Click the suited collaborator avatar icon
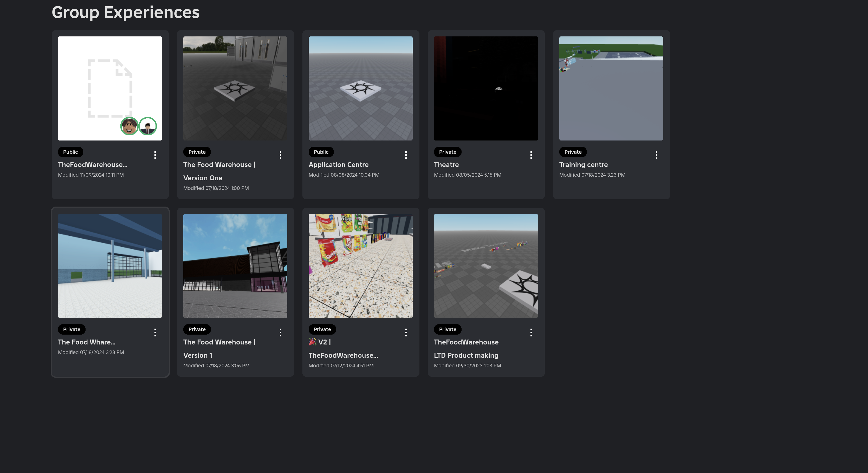This screenshot has width=868, height=473. [148, 126]
